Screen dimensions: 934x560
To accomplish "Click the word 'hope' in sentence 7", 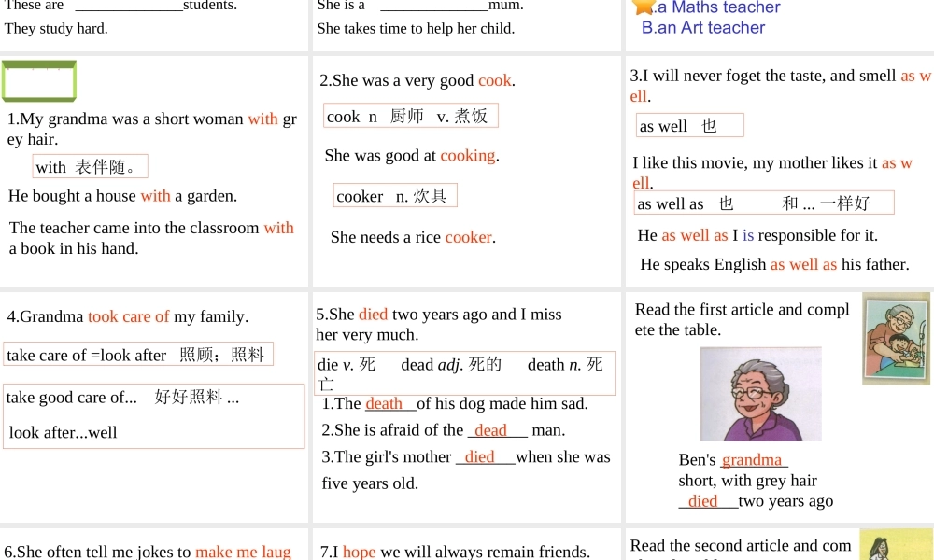I will 359,552.
